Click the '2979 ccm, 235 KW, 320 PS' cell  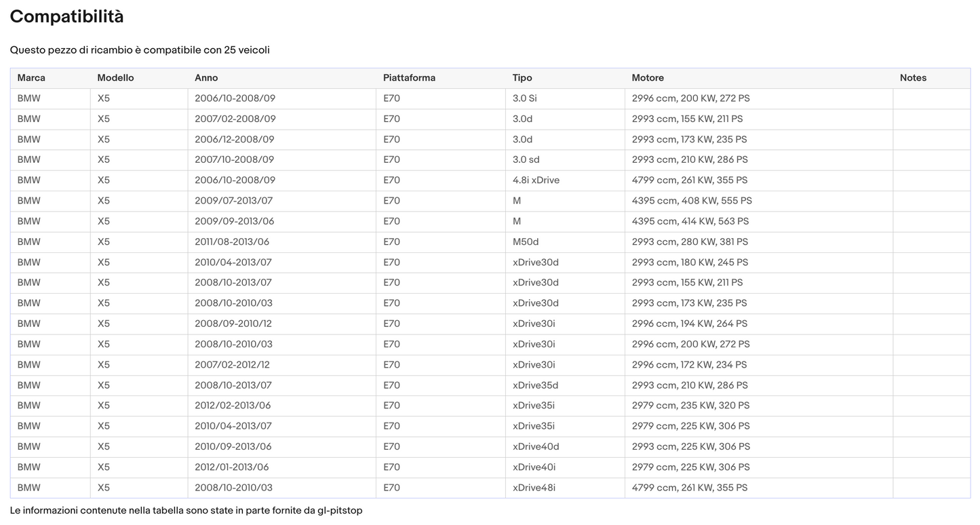690,406
